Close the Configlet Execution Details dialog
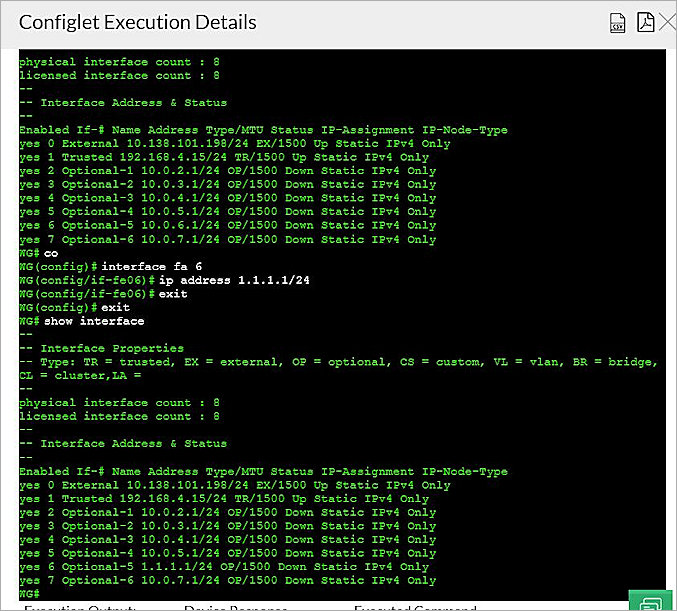The height and width of the screenshot is (611, 677). pyautogui.click(x=668, y=22)
